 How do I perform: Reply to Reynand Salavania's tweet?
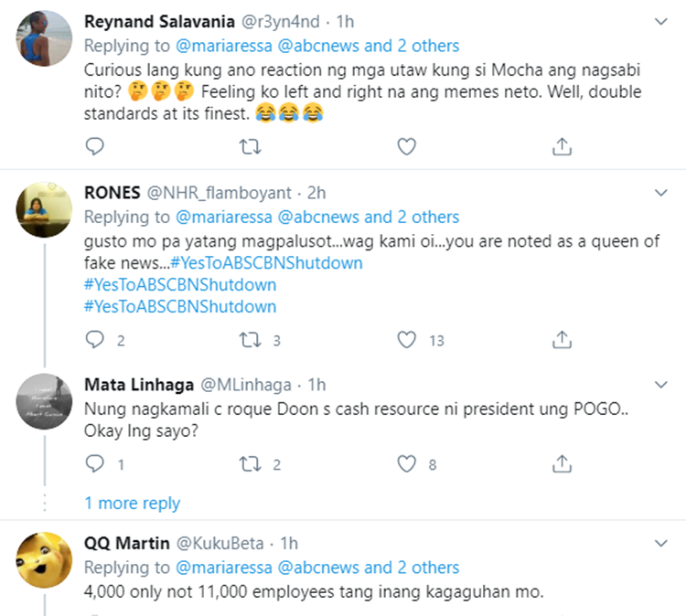point(95,146)
